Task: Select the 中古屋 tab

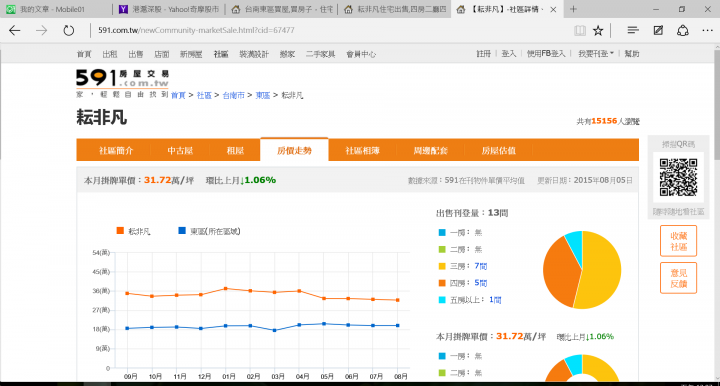Action: 180,151
